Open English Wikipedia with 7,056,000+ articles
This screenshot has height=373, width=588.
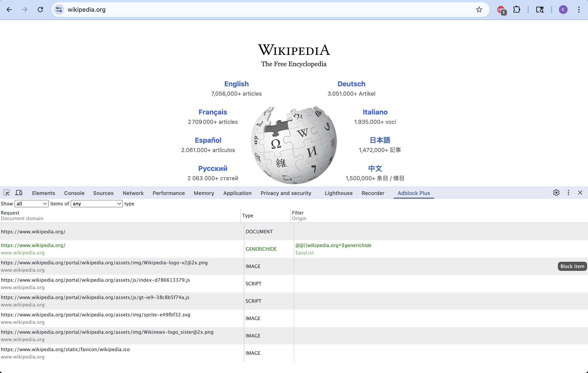click(x=236, y=84)
